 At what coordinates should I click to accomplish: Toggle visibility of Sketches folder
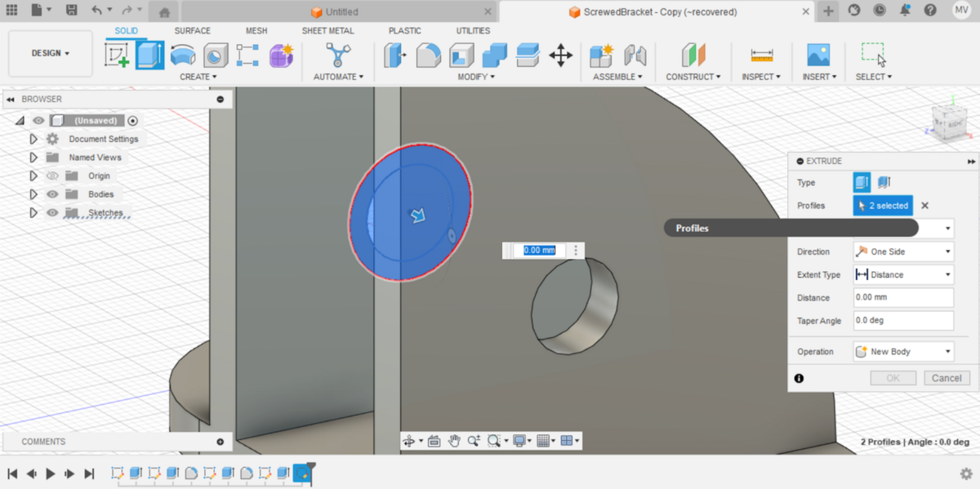pyautogui.click(x=53, y=213)
